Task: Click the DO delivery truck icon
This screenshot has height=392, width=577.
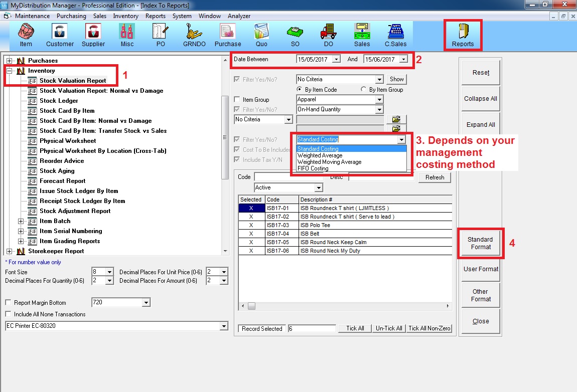Action: 328,34
